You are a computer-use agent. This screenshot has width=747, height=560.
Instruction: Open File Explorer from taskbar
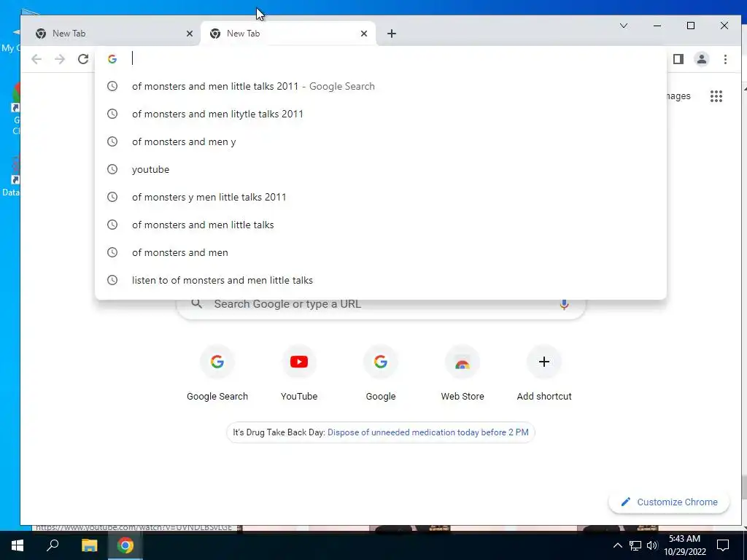pos(89,545)
